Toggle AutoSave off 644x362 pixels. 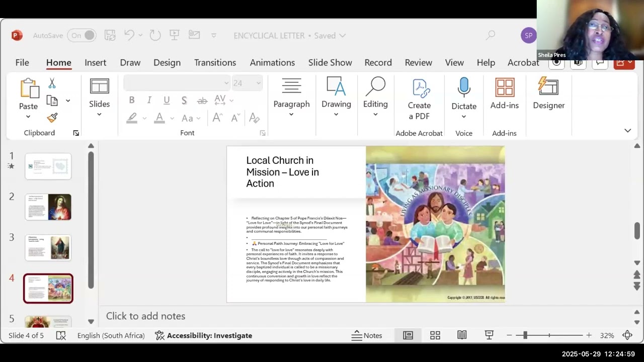[x=82, y=35]
